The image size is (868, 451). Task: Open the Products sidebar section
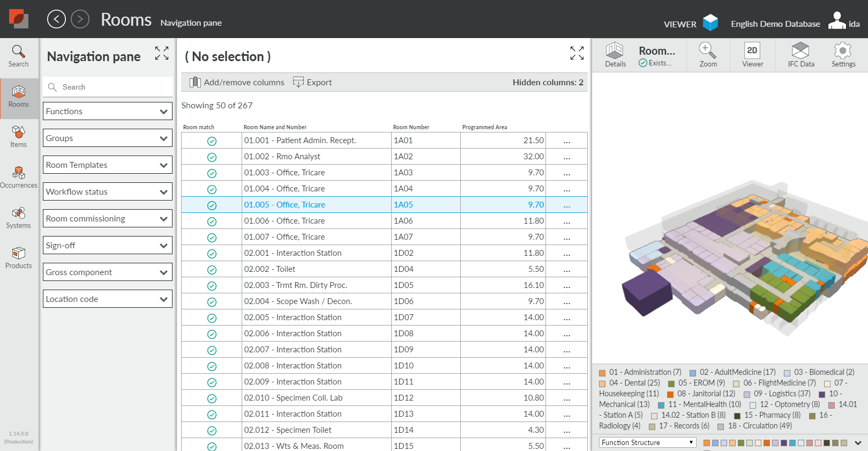19,258
